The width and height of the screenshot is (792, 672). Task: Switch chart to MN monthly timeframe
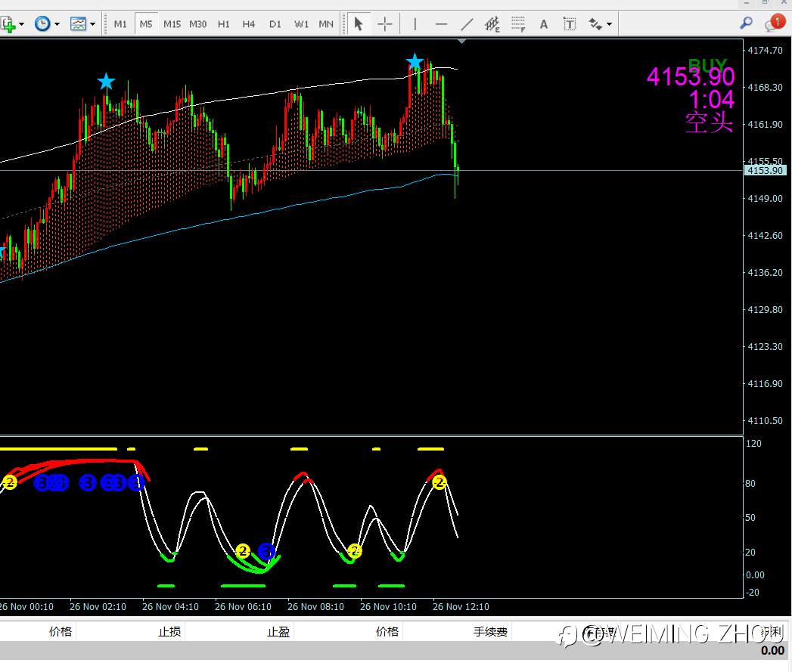coord(326,23)
